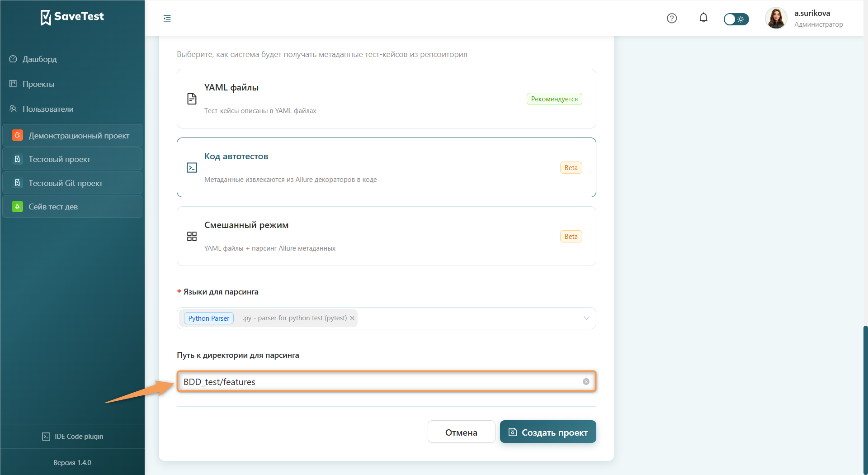Open the a.surikova avatar
Viewport: 868px width, 475px height.
tap(776, 18)
